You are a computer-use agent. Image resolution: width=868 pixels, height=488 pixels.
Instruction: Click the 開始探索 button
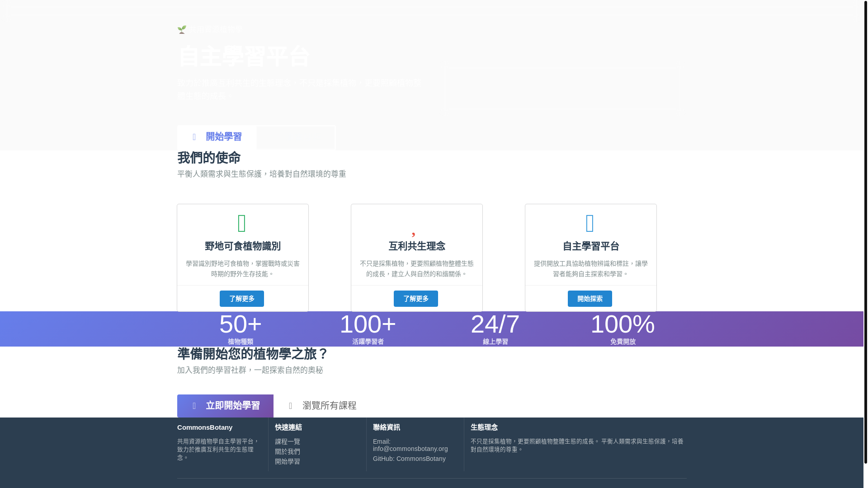[590, 299]
